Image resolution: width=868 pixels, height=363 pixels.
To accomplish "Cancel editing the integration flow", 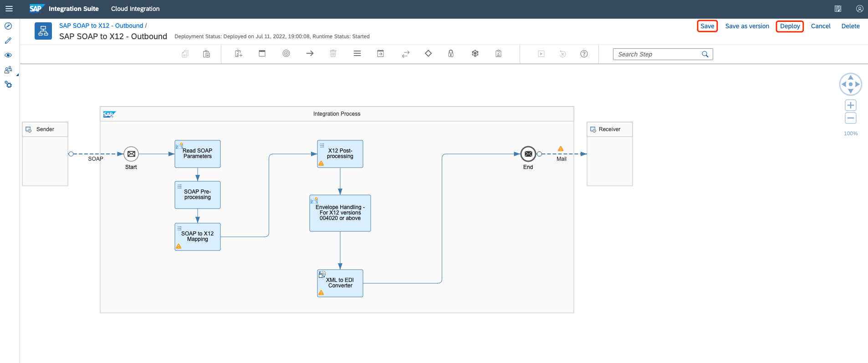I will point(821,26).
